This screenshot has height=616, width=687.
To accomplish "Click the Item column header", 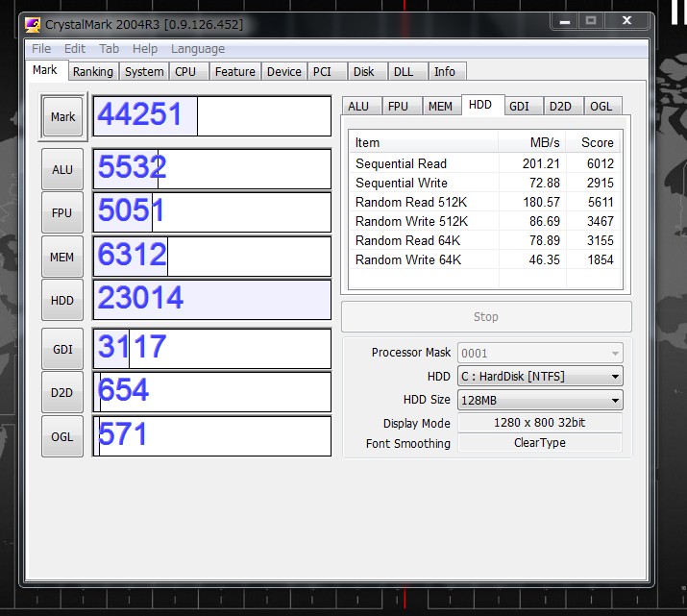I will pos(424,142).
